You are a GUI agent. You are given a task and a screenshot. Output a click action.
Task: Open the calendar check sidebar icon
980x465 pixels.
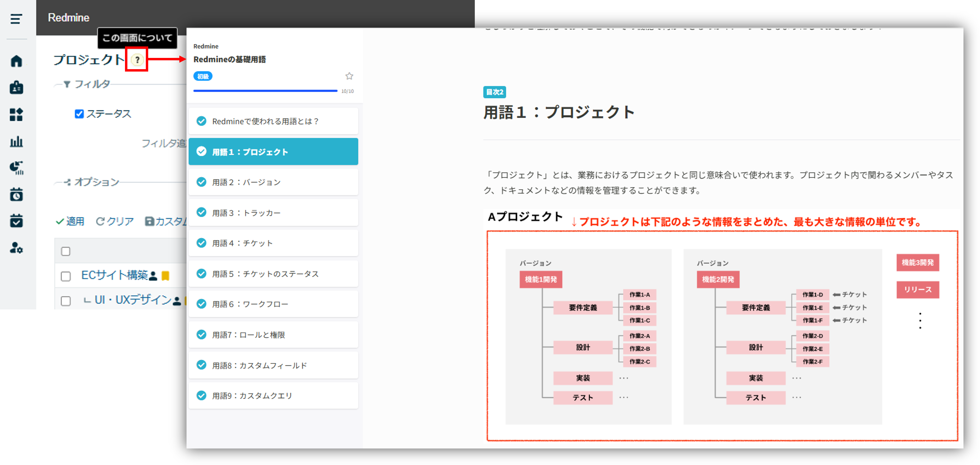pos(16,221)
